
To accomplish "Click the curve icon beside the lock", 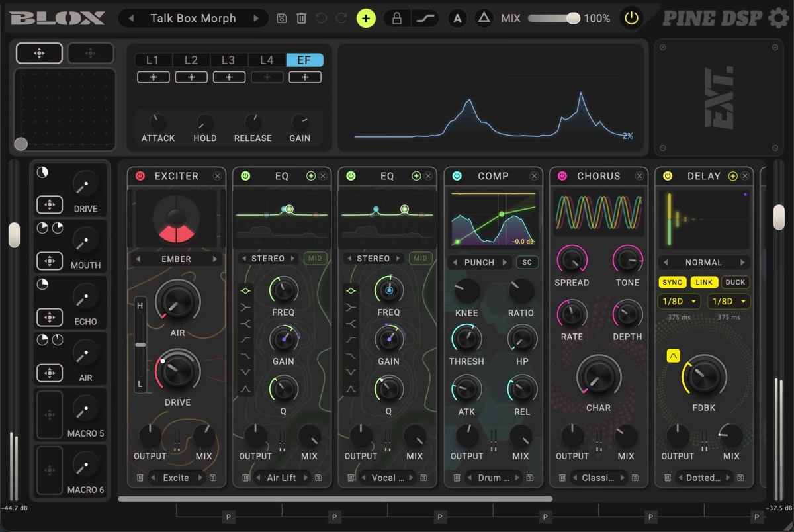I will [426, 19].
